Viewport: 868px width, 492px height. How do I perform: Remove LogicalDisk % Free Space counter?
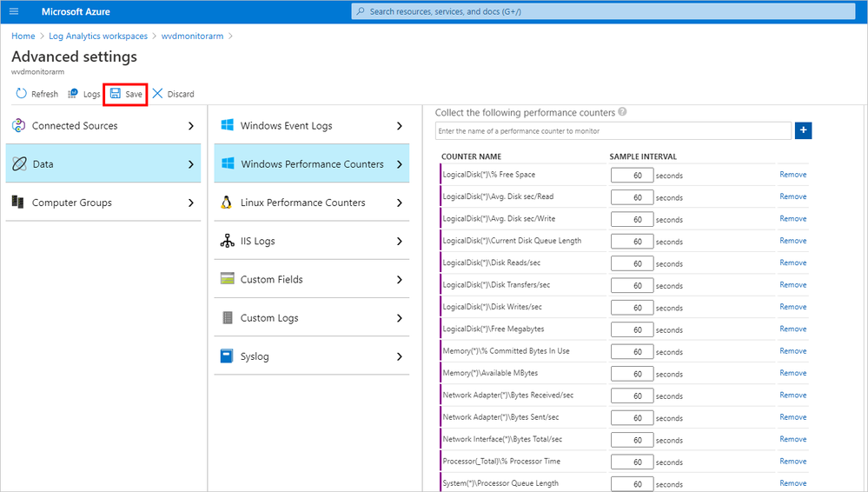tap(792, 175)
